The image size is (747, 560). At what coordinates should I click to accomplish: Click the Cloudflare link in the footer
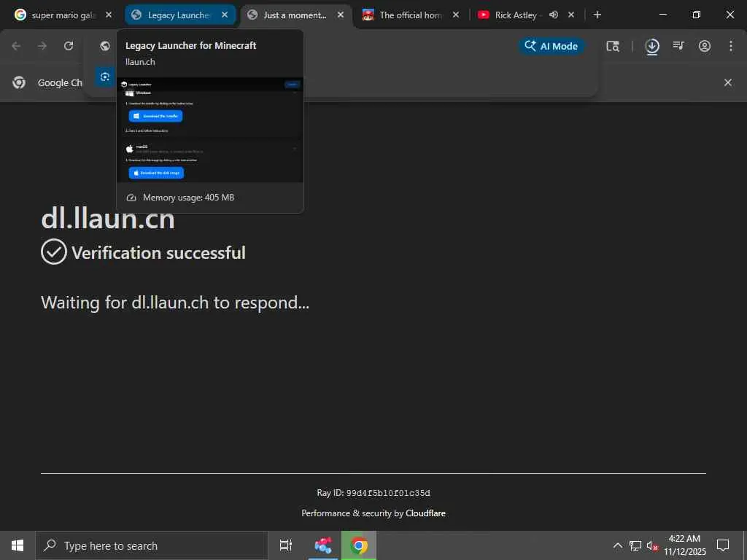point(425,513)
